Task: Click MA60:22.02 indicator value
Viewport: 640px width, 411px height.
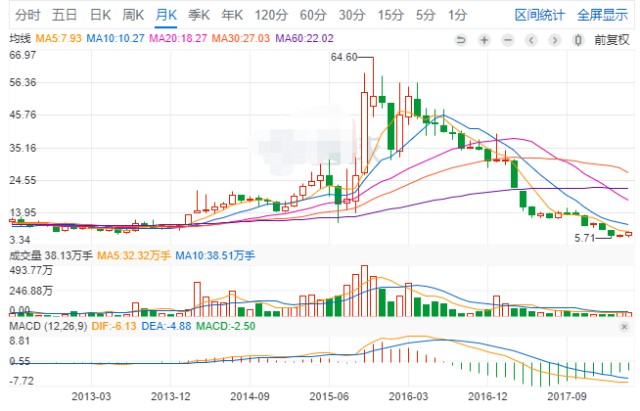Action: (x=304, y=39)
